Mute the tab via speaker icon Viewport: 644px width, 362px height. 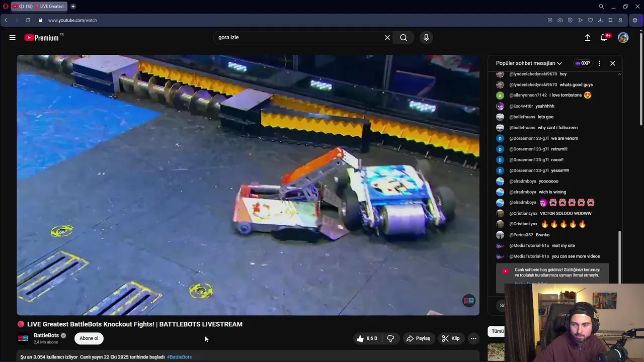click(x=22, y=7)
